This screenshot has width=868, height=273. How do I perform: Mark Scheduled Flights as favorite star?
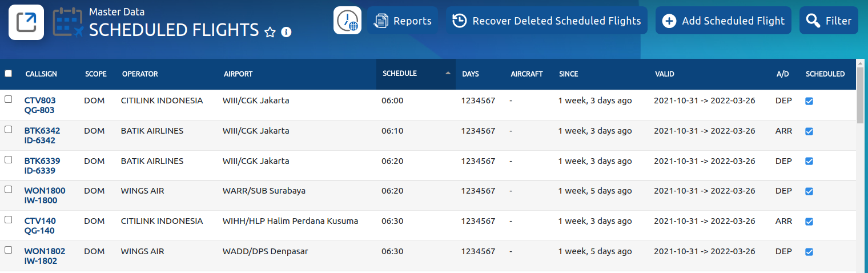[270, 33]
